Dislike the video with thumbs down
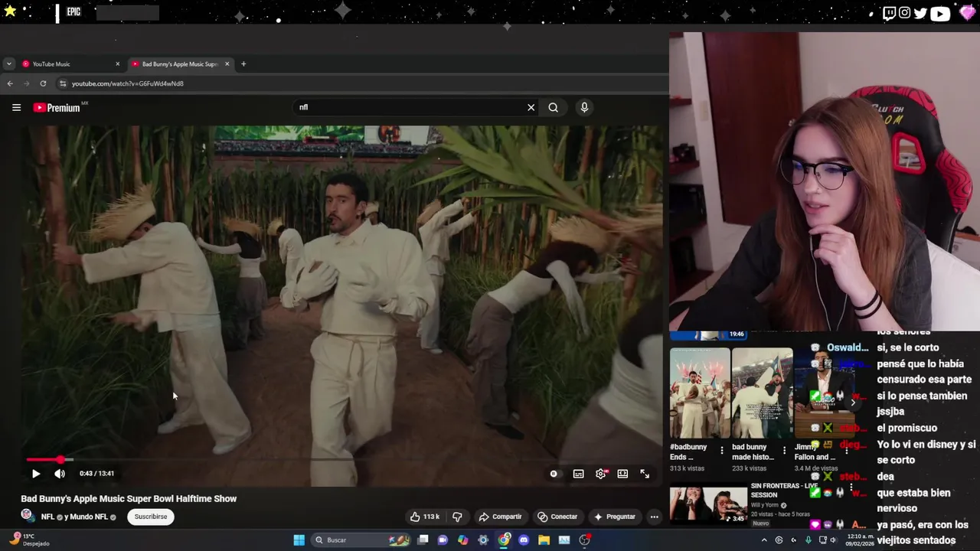The height and width of the screenshot is (551, 980). pos(457,517)
